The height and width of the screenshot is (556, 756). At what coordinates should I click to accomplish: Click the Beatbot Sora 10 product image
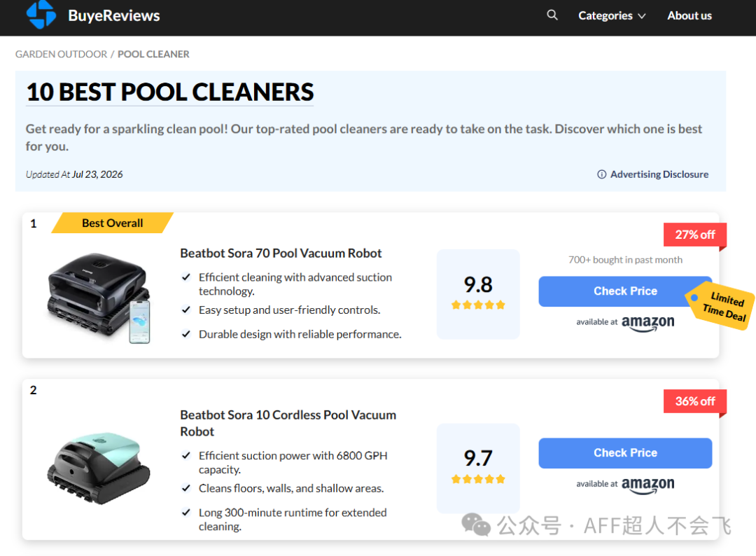tap(99, 468)
